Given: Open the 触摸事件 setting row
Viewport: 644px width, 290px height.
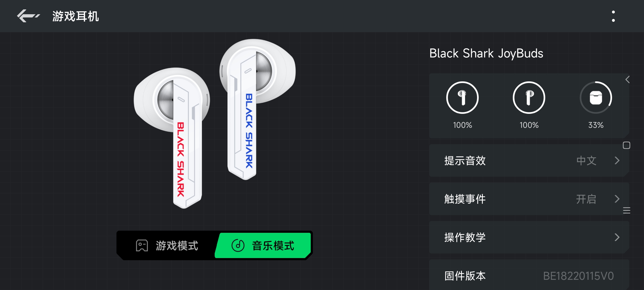Looking at the screenshot, I should (x=529, y=199).
